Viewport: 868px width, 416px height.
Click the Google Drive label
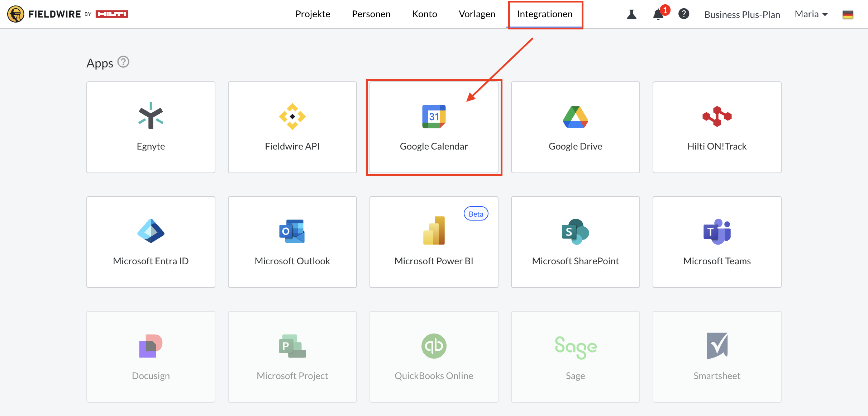click(576, 146)
